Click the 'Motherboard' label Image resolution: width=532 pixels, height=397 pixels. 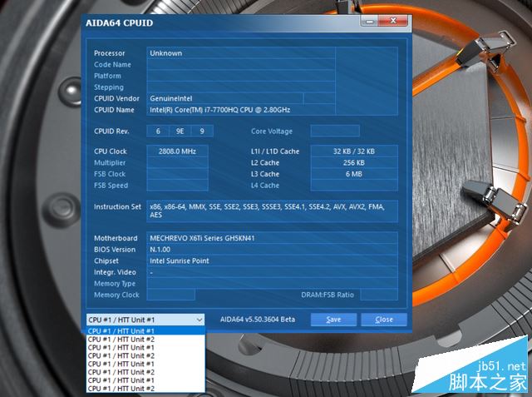click(116, 238)
